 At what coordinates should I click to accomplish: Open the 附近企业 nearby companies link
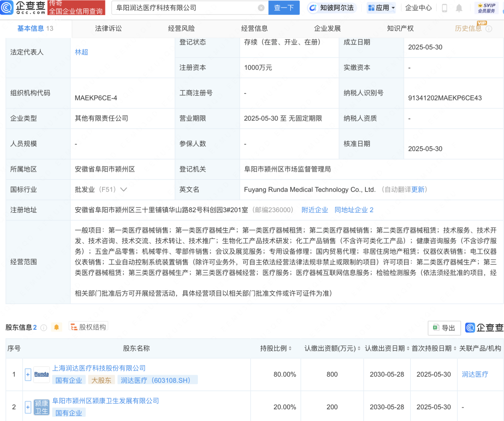click(x=315, y=210)
